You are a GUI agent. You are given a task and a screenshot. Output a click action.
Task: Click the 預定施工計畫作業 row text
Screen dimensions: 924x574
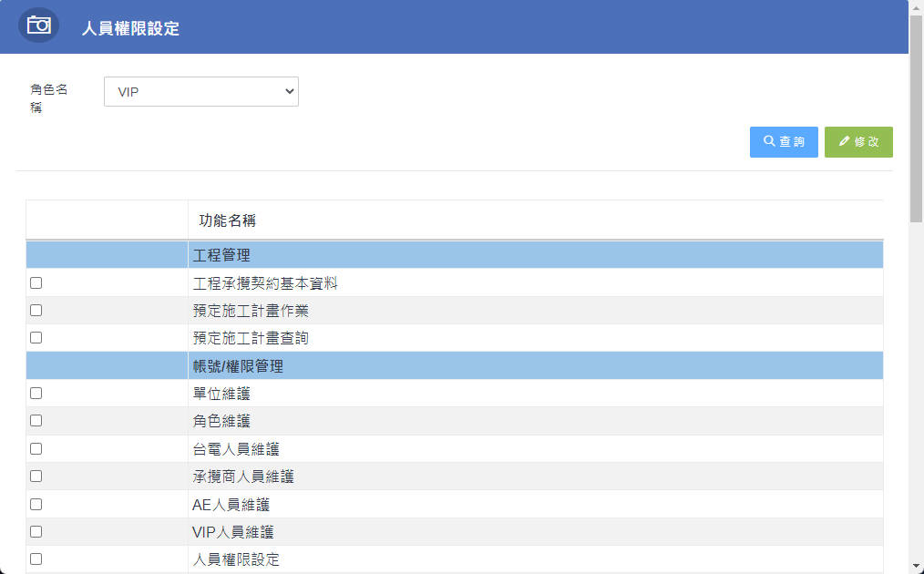point(251,311)
